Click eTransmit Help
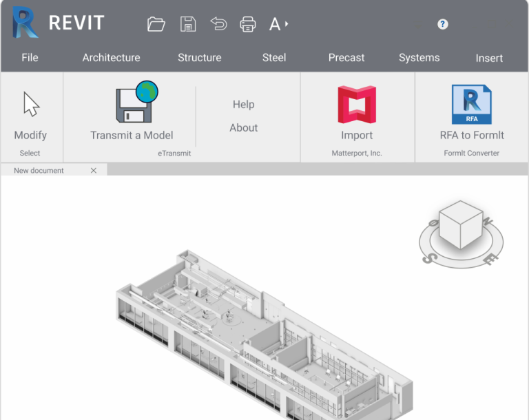Screen dimensions: 529x420 pyautogui.click(x=244, y=105)
